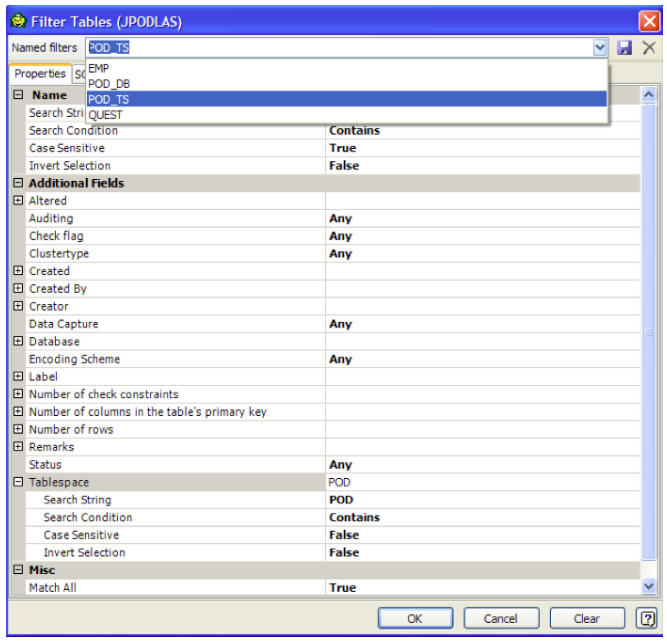Choose EMP from the named filters list
The image size is (667, 642).
coord(346,68)
